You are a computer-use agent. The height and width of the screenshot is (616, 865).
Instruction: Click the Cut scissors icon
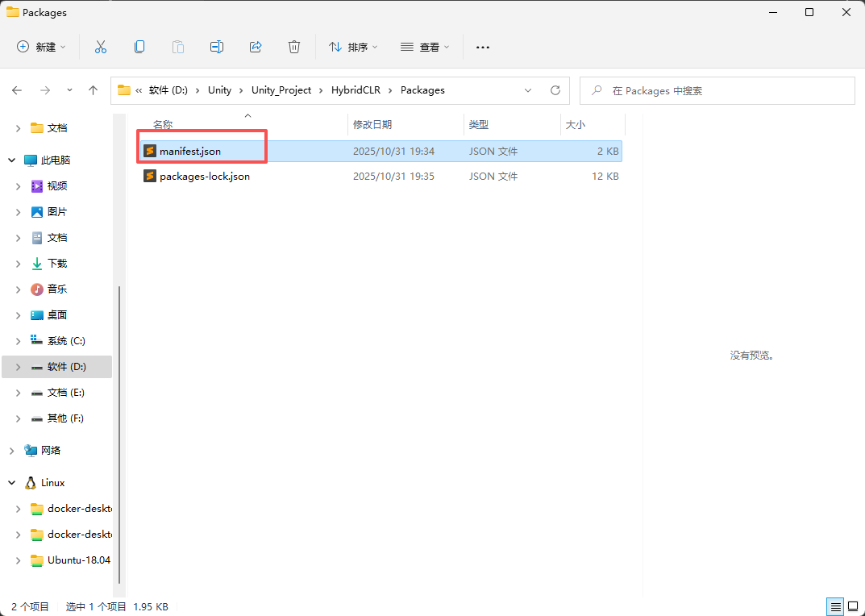(101, 47)
